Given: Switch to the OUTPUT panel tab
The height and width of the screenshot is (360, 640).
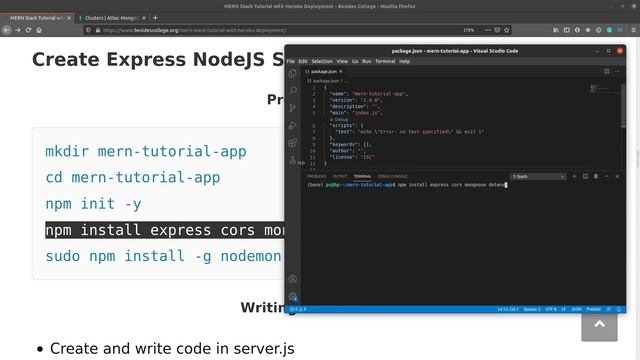Looking at the screenshot, I should point(340,176).
